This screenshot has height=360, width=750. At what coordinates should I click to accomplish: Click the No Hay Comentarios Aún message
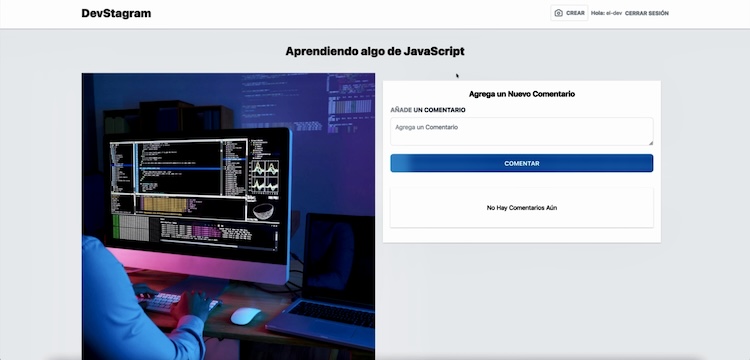(522, 208)
